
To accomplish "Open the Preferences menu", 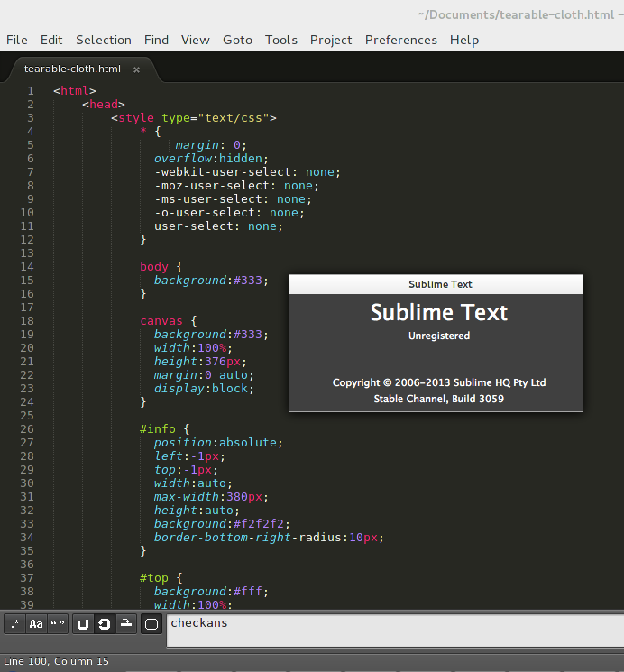I will 401,40.
